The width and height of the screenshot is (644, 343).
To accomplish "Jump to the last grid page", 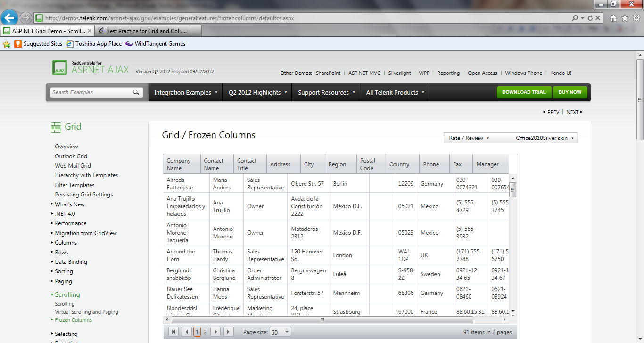I will 229,332.
